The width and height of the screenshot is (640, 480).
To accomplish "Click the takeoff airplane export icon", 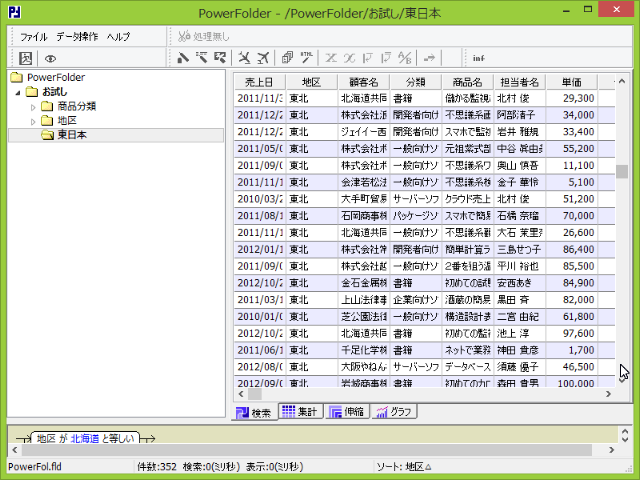I will pyautogui.click(x=263, y=58).
